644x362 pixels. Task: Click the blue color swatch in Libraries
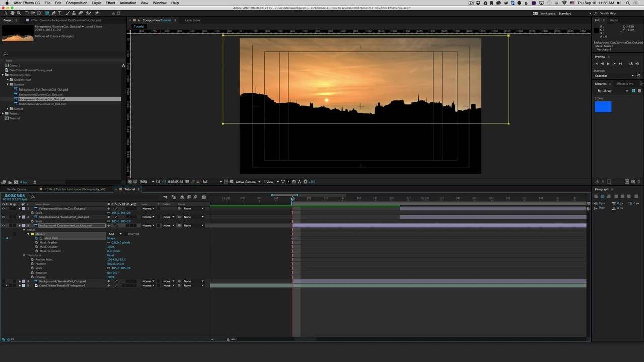click(x=603, y=107)
